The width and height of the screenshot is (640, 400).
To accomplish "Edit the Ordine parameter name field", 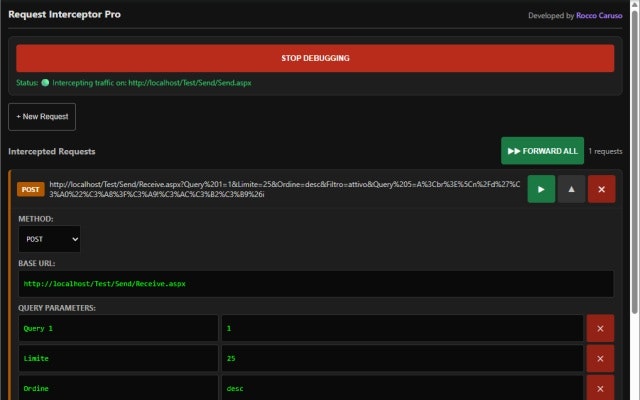I will click(x=118, y=388).
